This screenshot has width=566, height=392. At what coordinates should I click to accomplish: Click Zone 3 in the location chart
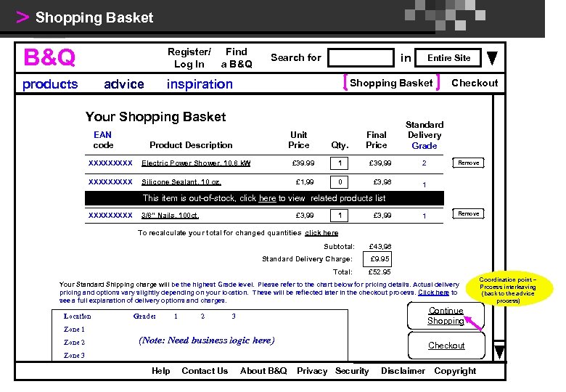click(x=74, y=355)
